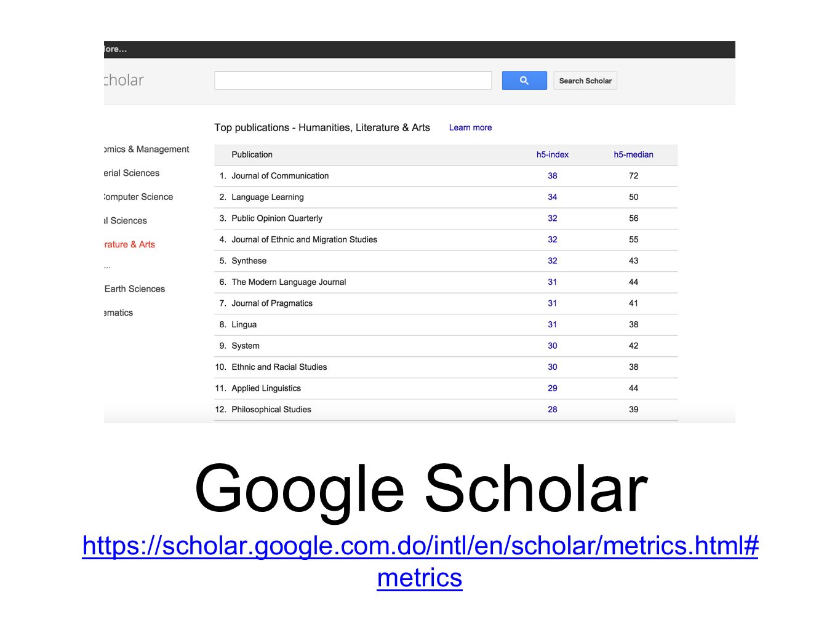Click the More... item in top bar
Viewport: 840px width, 630px height.
coord(116,49)
